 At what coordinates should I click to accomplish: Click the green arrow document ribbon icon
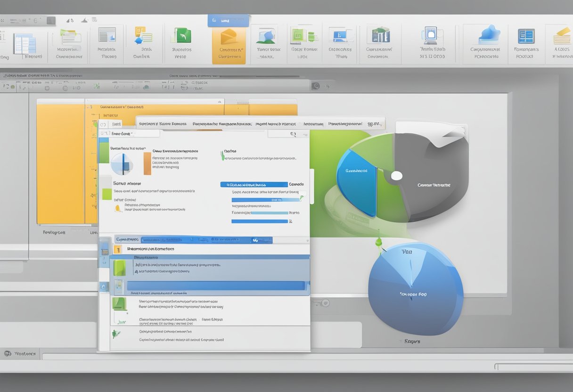(x=182, y=36)
